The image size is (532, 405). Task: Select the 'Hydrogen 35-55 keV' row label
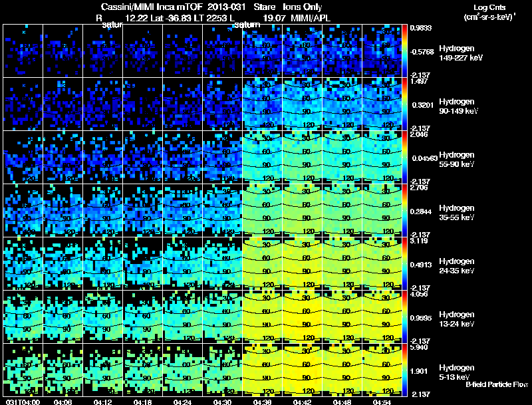pos(457,213)
